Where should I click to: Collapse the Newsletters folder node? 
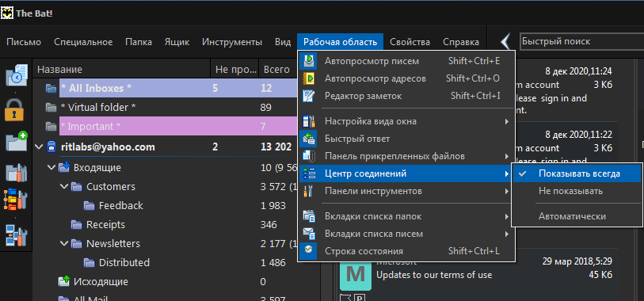[x=63, y=243]
